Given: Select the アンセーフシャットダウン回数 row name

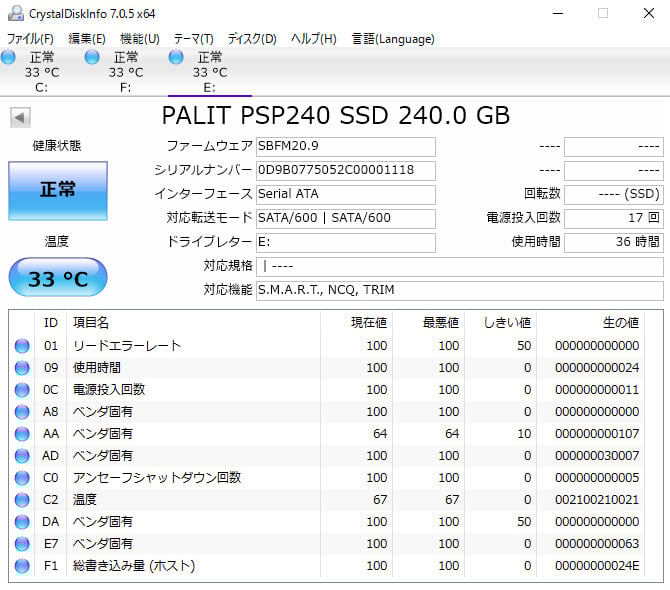Looking at the screenshot, I should pyautogui.click(x=157, y=478).
